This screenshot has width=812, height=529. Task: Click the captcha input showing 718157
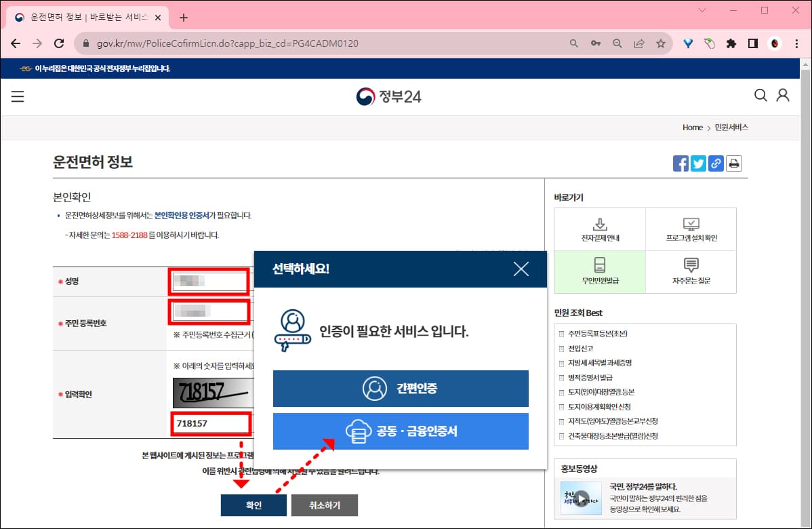(211, 423)
